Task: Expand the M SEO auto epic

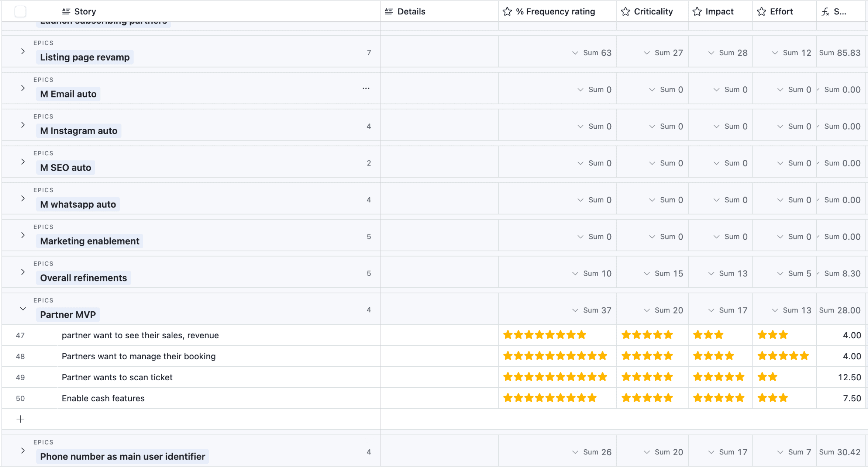Action: pyautogui.click(x=23, y=162)
